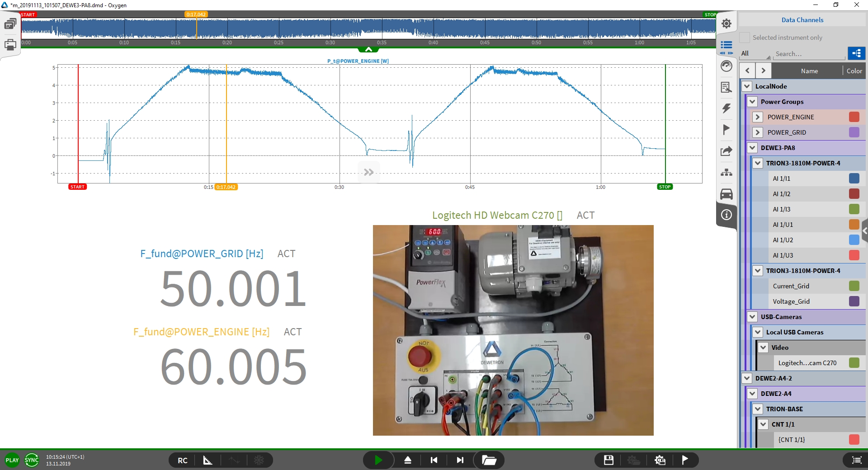
Task: Open the All filter dropdown
Action: point(755,53)
